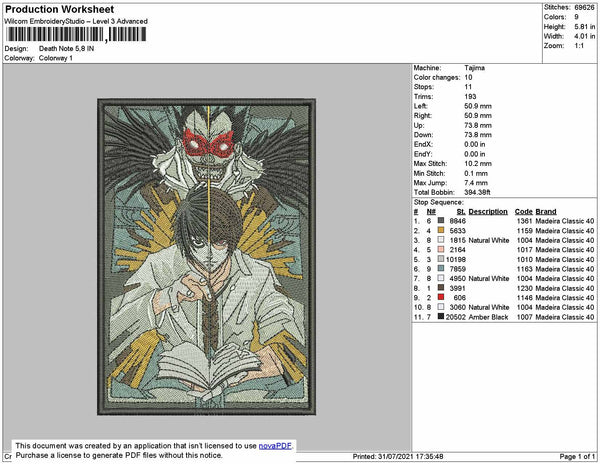
Task: Click the barcode under Wilcom EmbroideryStudio
Action: tap(76, 35)
